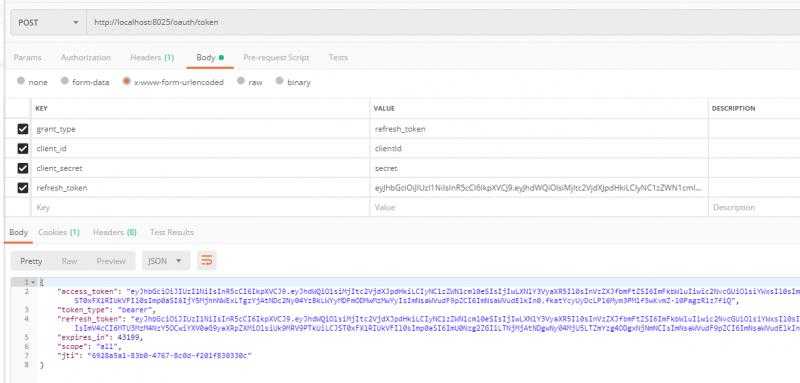800x383 pixels.
Task: Select the raw body type
Action: click(249, 82)
